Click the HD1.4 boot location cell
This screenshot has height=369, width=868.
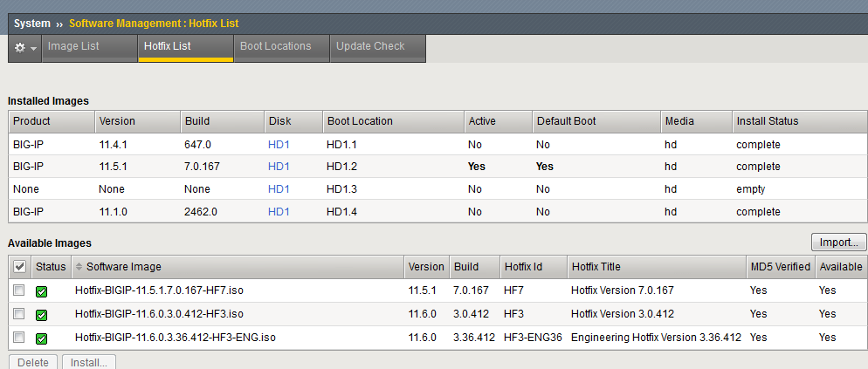pyautogui.click(x=341, y=212)
